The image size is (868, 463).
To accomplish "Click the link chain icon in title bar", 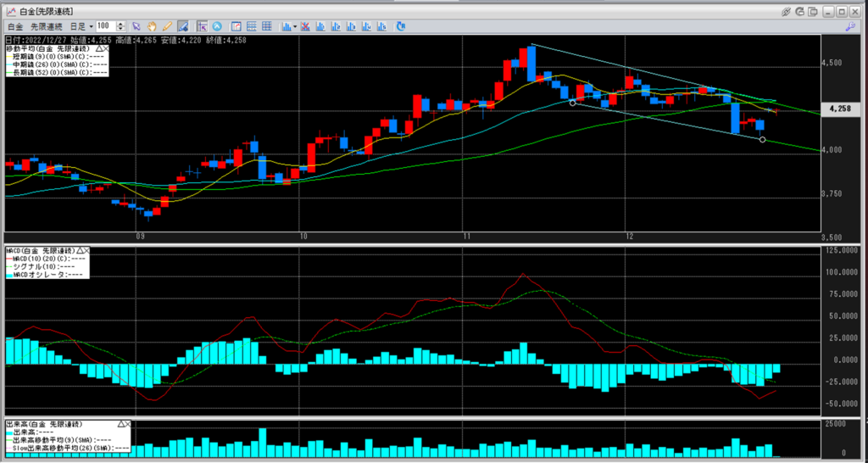I will [787, 11].
